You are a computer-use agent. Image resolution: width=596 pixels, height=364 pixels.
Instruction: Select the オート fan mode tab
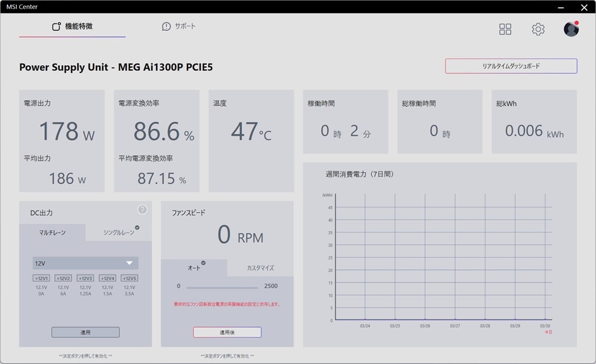(x=194, y=267)
